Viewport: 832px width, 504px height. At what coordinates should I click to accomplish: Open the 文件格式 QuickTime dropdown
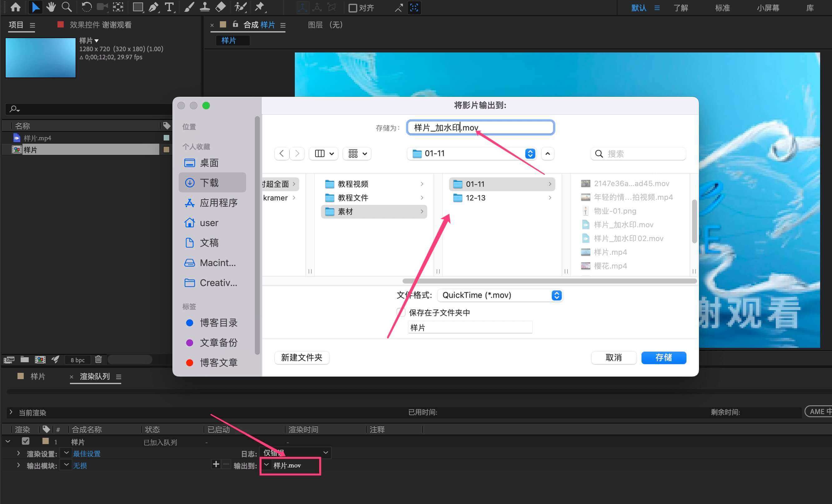coord(500,295)
